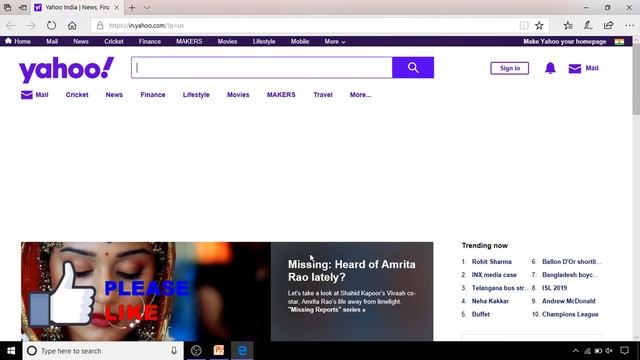Screen dimensions: 640x360
Task: Refresh the page with reload icon
Action: coord(51,25)
